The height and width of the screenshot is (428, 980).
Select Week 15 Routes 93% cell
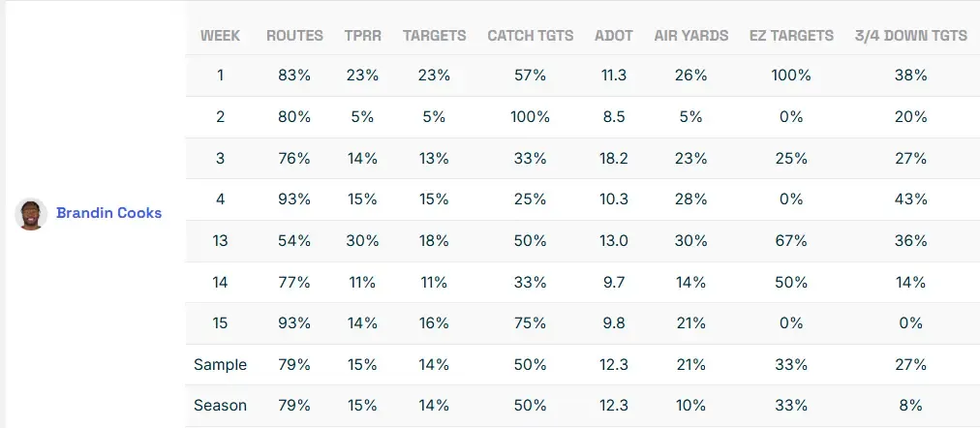click(294, 323)
